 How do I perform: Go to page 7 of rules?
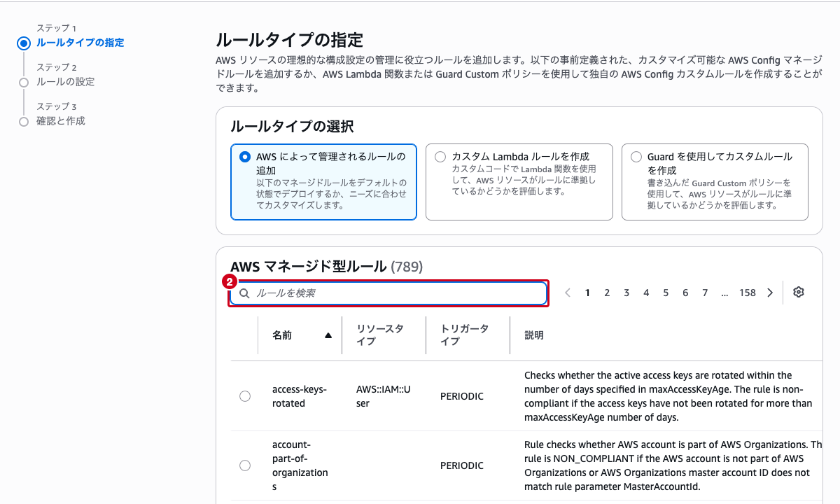705,293
